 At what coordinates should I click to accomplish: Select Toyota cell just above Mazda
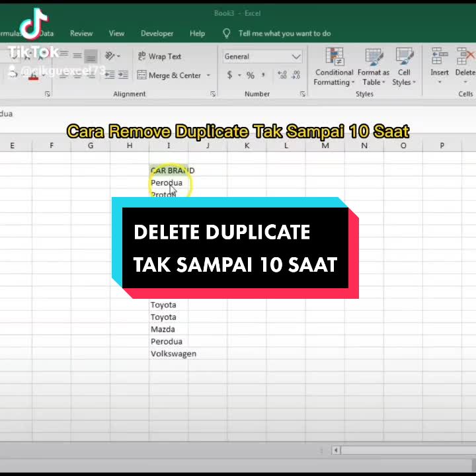pyautogui.click(x=169, y=317)
